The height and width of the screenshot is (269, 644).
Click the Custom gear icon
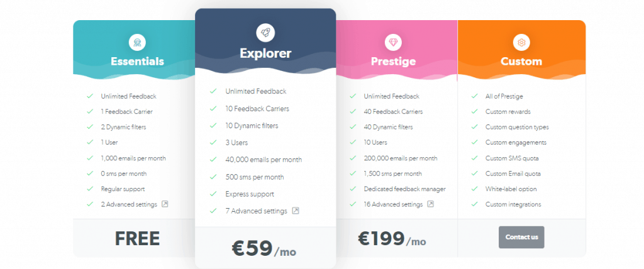coord(521,42)
